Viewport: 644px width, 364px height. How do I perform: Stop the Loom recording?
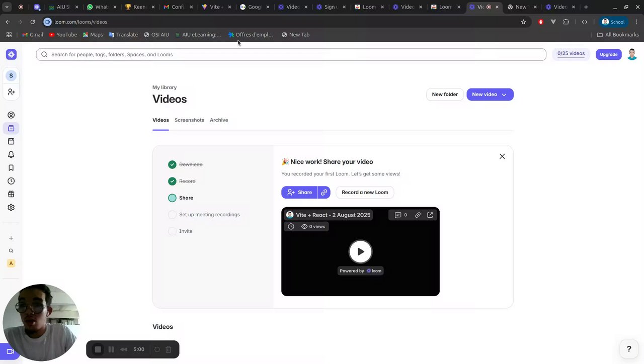(x=98, y=349)
